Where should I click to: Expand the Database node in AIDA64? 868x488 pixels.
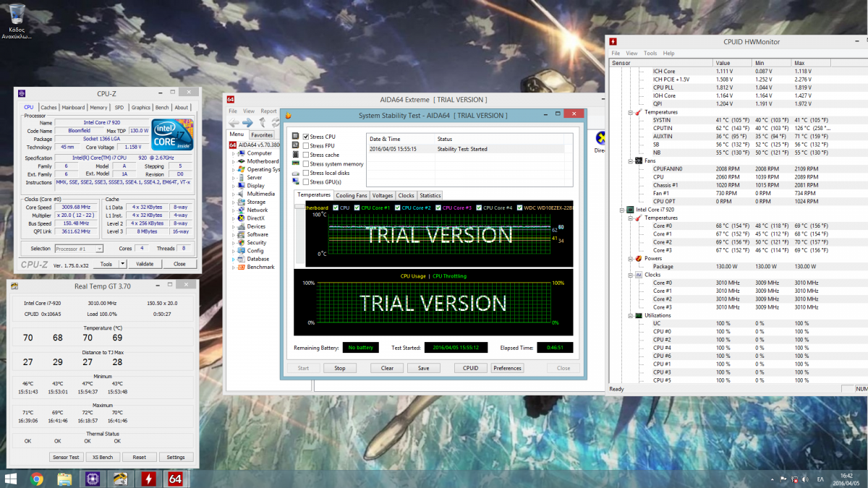(233, 259)
